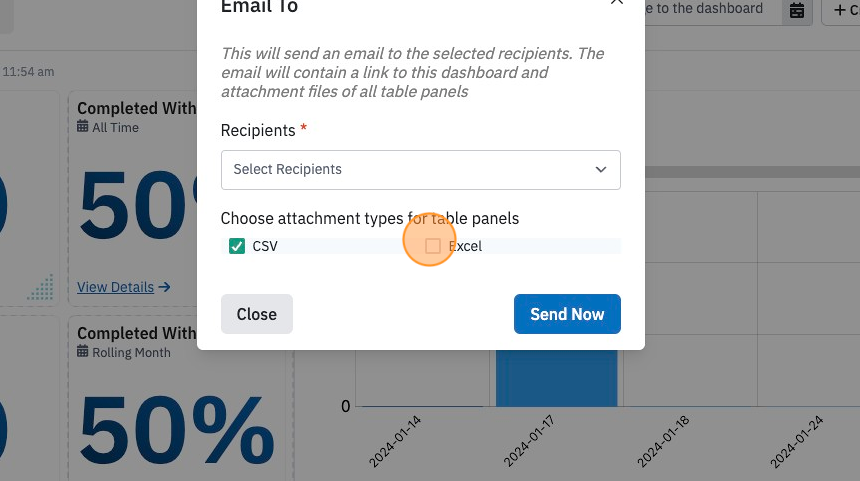
Task: Click the All Time date range label
Action: [x=115, y=127]
